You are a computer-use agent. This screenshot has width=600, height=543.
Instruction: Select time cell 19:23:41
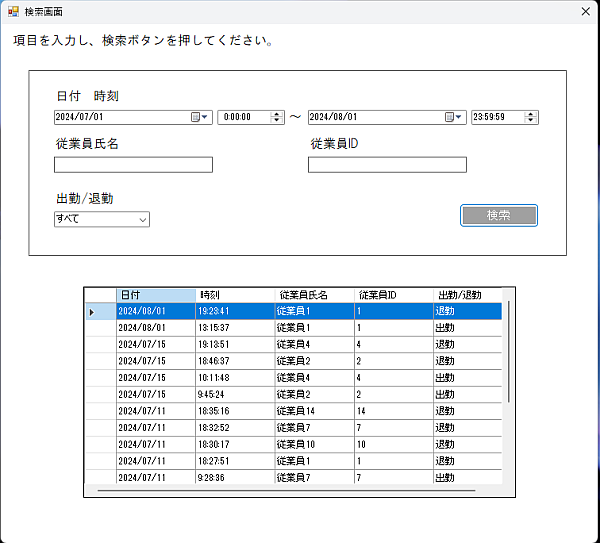pyautogui.click(x=235, y=311)
